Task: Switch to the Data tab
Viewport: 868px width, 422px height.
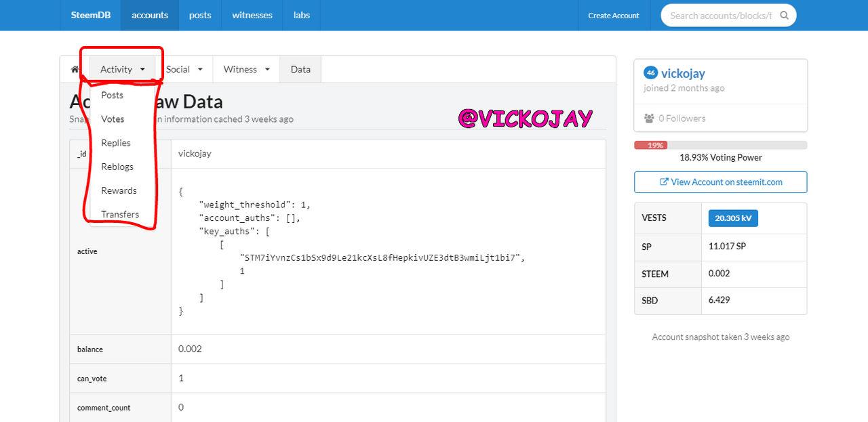Action: click(300, 69)
